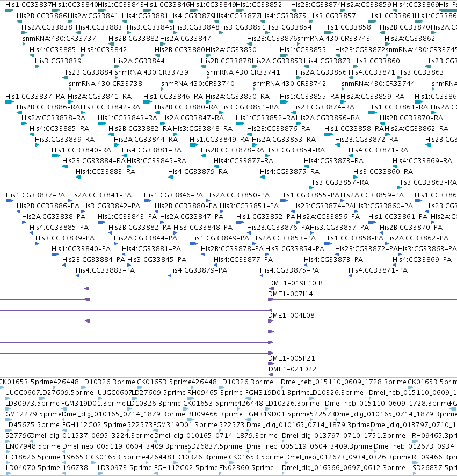Select protein His4:CG33869-PA

pyautogui.click(x=422, y=260)
